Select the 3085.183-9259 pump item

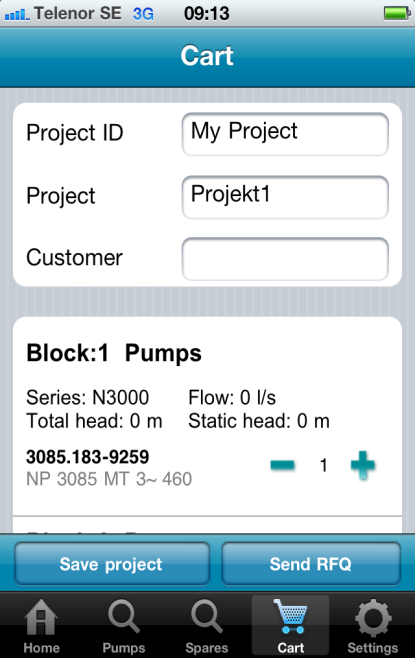click(88, 457)
